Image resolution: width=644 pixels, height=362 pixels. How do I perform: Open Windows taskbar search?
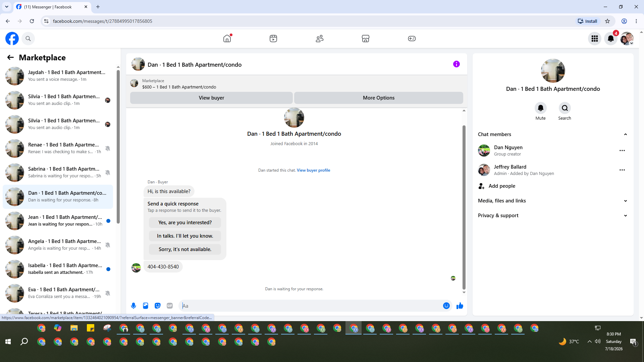click(24, 342)
